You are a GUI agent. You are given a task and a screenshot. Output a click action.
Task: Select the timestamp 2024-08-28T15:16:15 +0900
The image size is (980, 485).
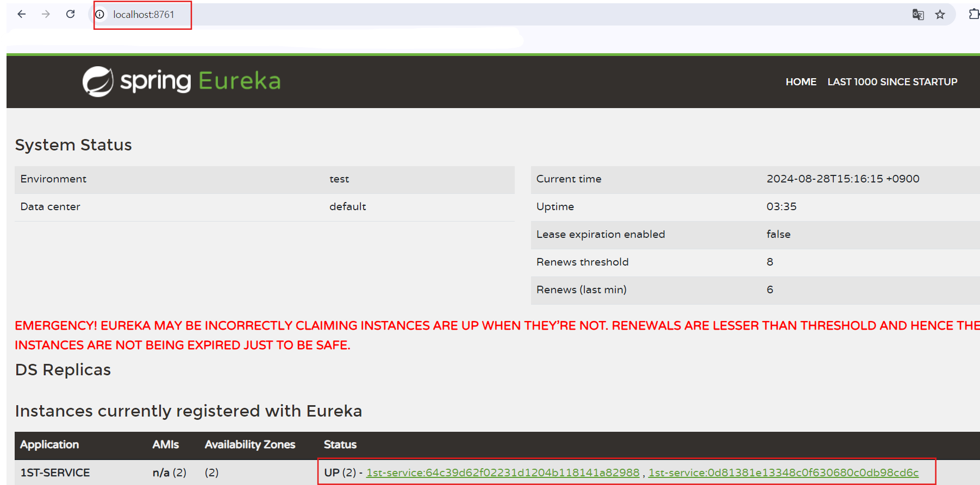click(x=843, y=179)
